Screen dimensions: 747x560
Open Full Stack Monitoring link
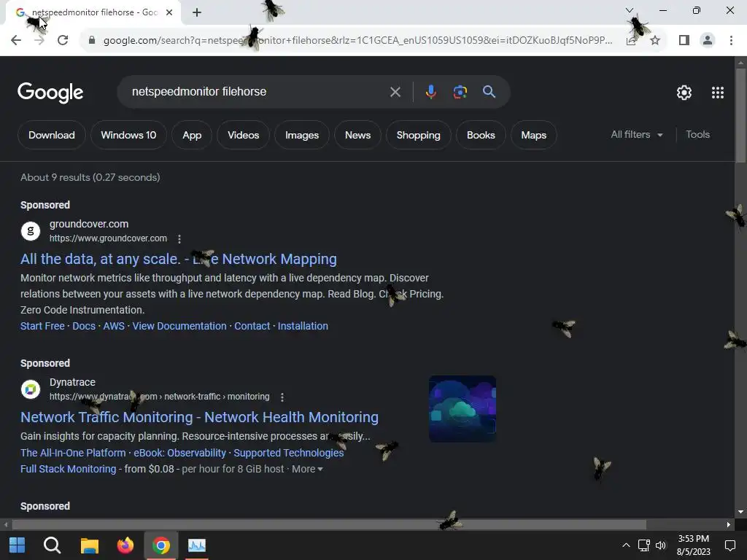(x=68, y=469)
